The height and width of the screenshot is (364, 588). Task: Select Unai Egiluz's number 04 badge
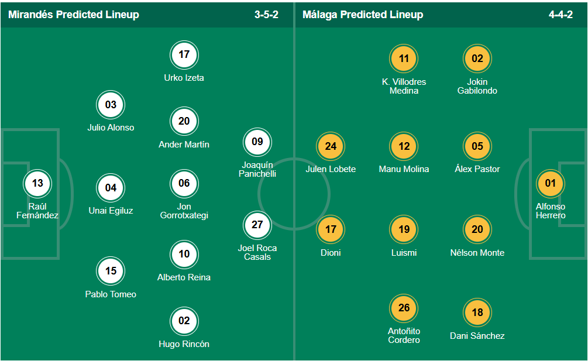[x=111, y=188]
